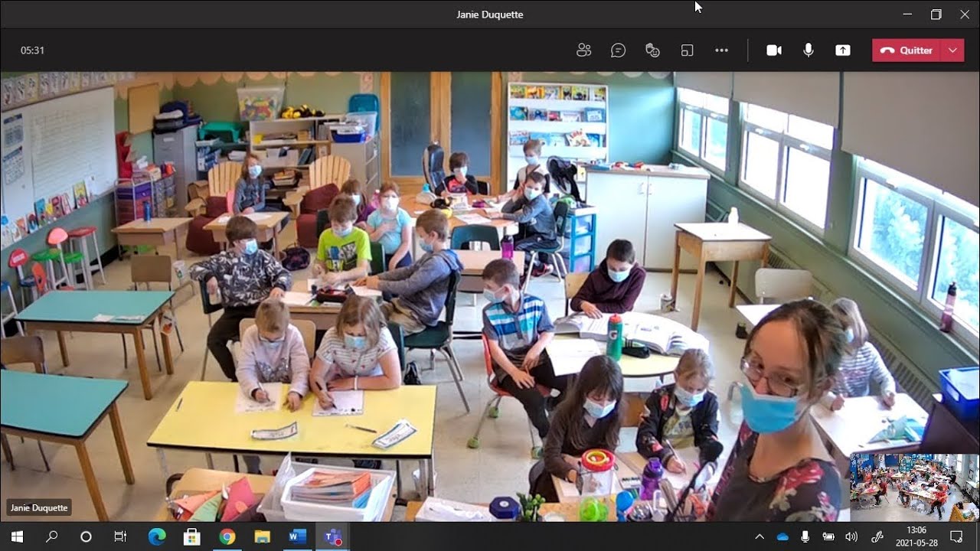
Task: Open OneDrive from the system tray
Action: click(x=782, y=537)
